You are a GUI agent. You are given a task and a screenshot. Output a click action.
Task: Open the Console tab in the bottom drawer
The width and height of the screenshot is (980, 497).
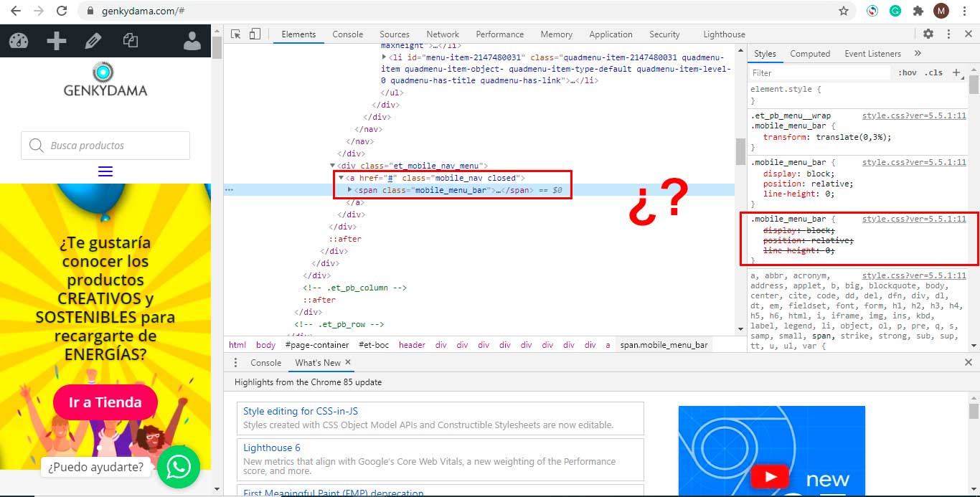point(265,363)
